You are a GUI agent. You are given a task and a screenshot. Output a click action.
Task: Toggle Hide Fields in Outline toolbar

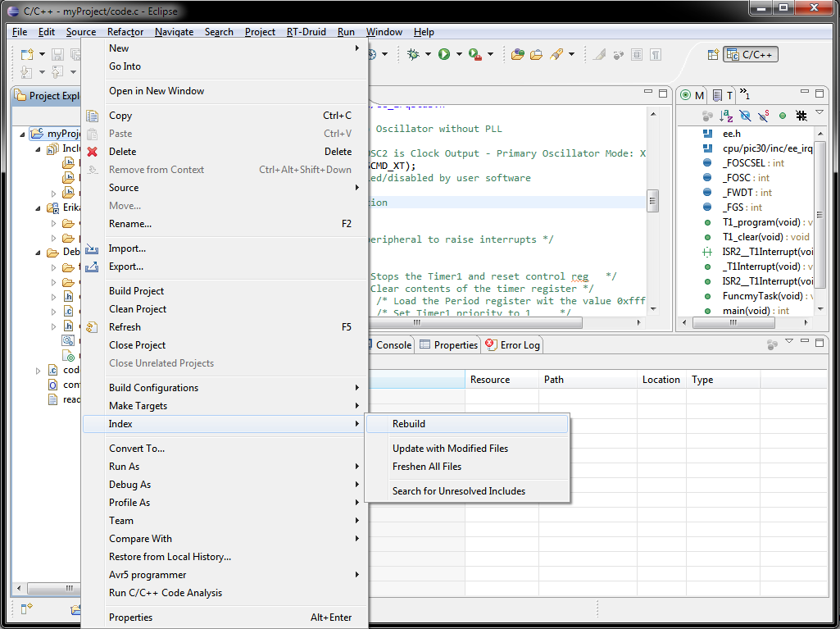[x=745, y=116]
